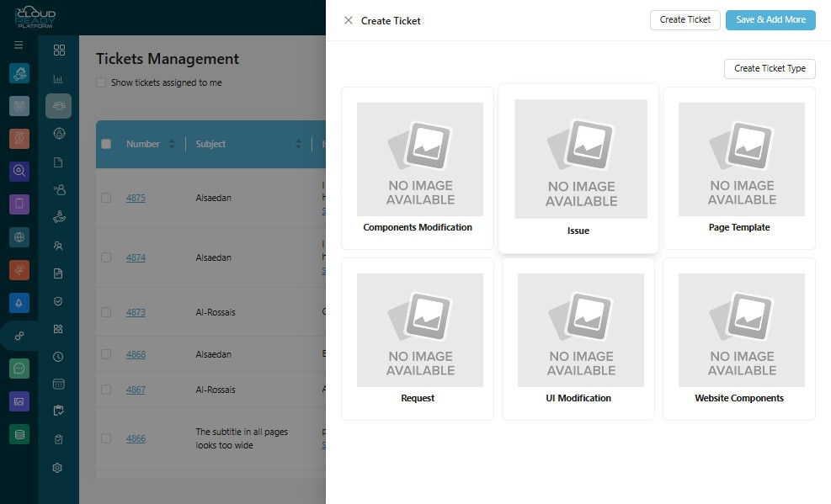This screenshot has height=504, width=831.
Task: Open the database module icon
Action: coord(19,435)
